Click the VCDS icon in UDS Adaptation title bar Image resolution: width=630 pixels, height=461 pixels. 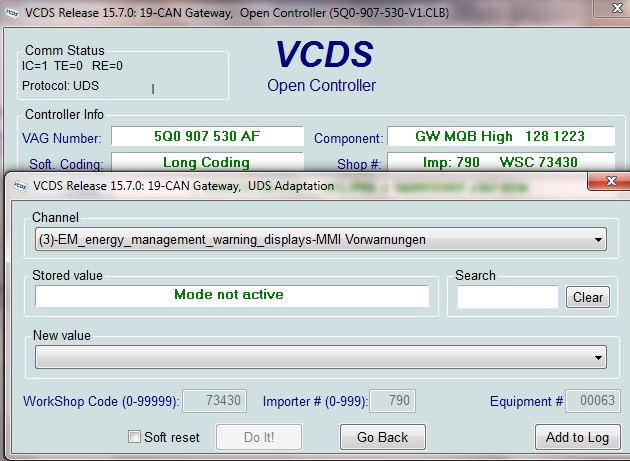(20, 186)
